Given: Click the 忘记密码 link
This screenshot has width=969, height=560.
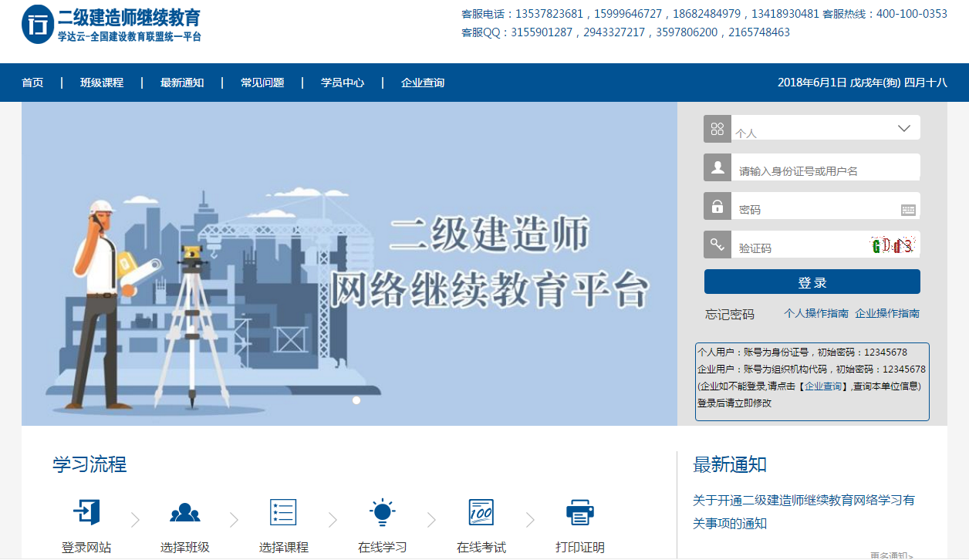Looking at the screenshot, I should [x=730, y=314].
